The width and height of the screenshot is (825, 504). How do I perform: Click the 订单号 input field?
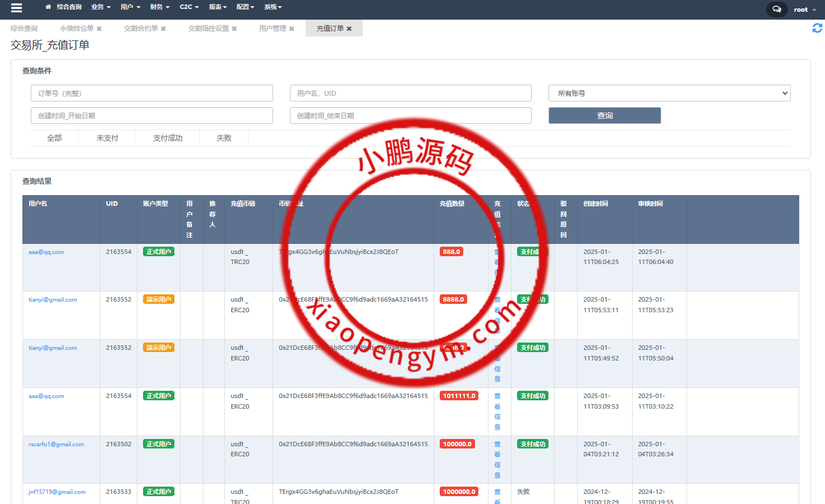(151, 93)
